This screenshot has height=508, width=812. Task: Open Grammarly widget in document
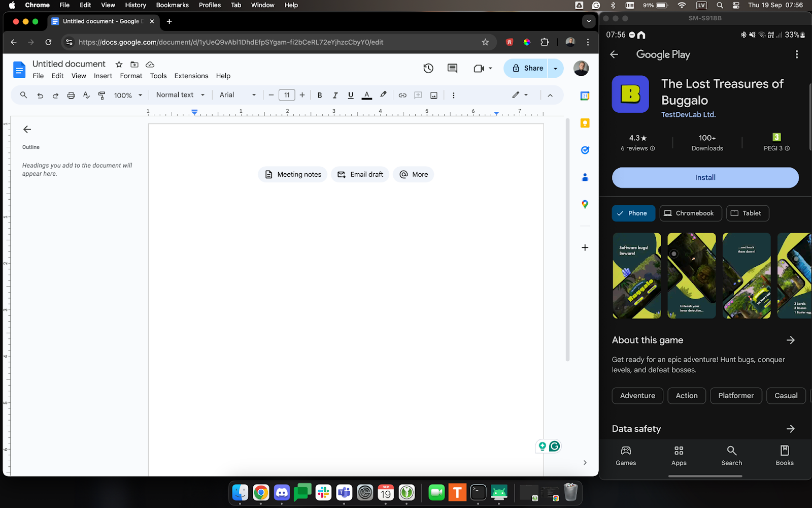pos(555,446)
